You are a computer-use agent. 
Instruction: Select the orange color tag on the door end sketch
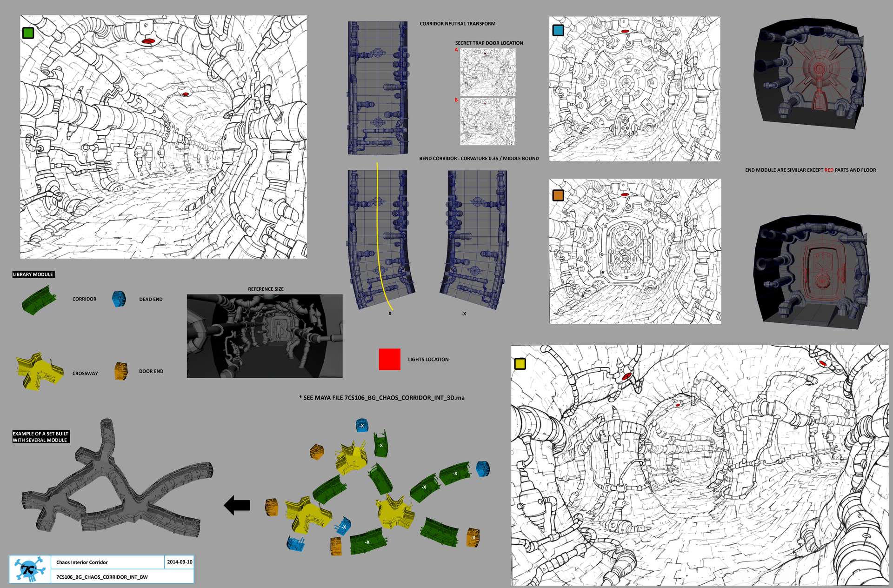pyautogui.click(x=558, y=195)
